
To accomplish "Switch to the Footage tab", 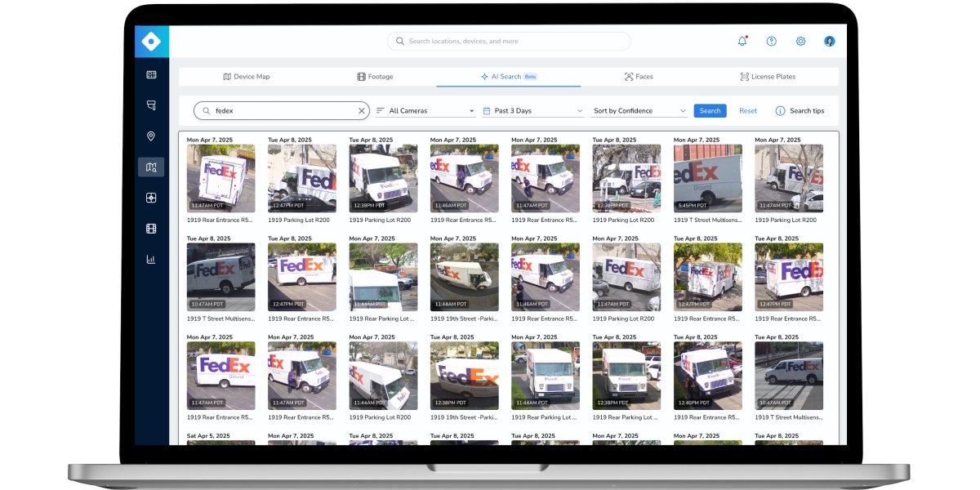I will (x=375, y=77).
